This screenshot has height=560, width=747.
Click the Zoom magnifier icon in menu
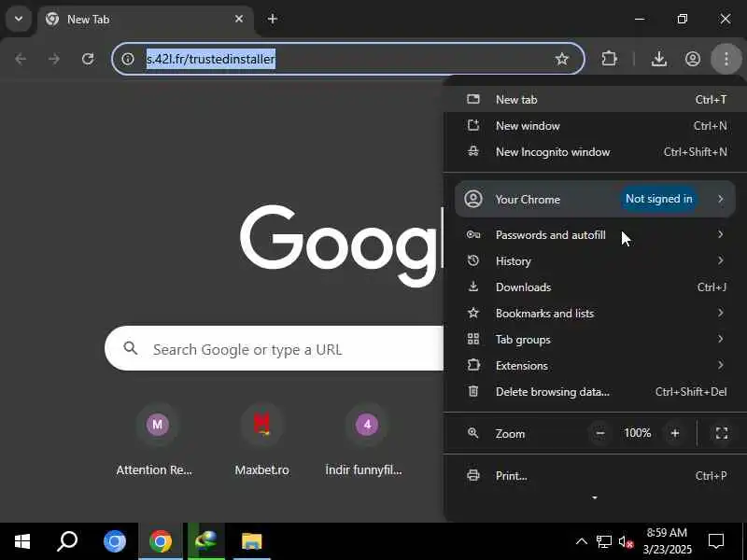[x=472, y=433]
